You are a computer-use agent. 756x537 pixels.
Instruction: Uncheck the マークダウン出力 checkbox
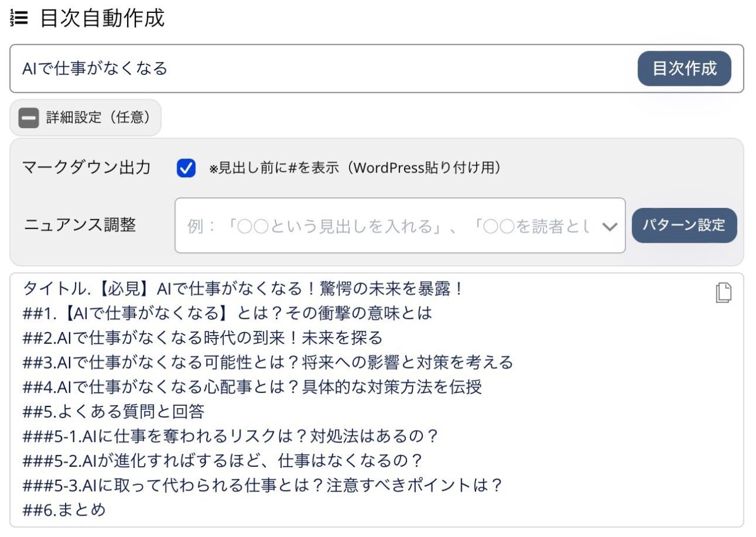click(186, 169)
